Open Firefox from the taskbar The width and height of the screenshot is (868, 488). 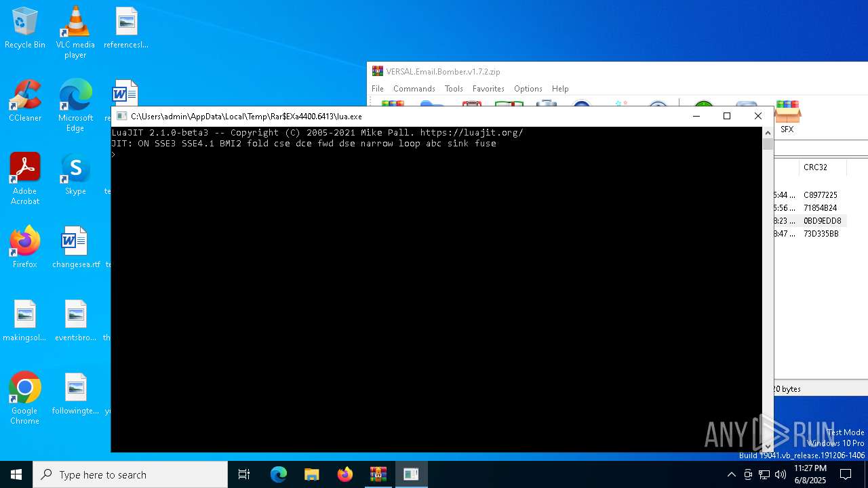coord(344,474)
